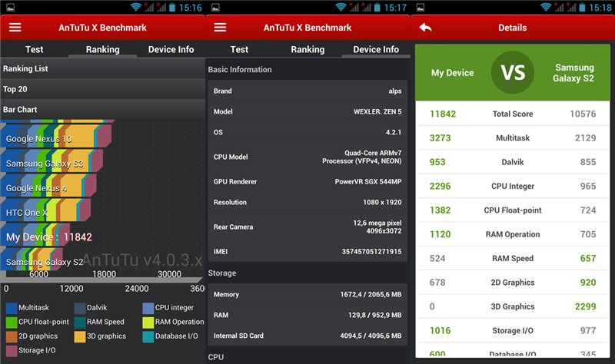Tap picture notification icon in 15:16 status bar
615x364 pixels.
click(11, 8)
